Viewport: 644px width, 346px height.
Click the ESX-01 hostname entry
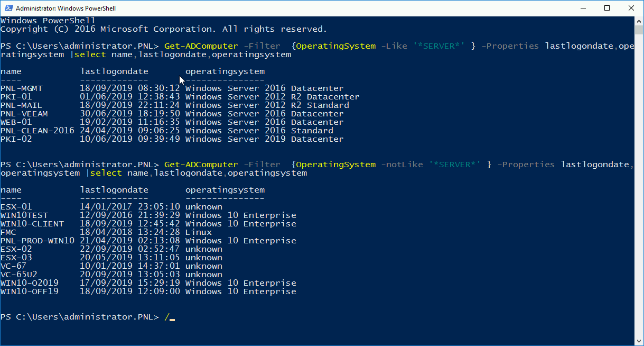click(x=16, y=206)
